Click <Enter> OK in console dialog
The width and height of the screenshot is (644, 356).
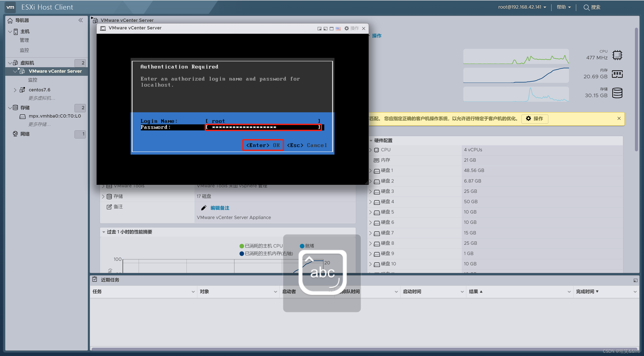point(263,145)
